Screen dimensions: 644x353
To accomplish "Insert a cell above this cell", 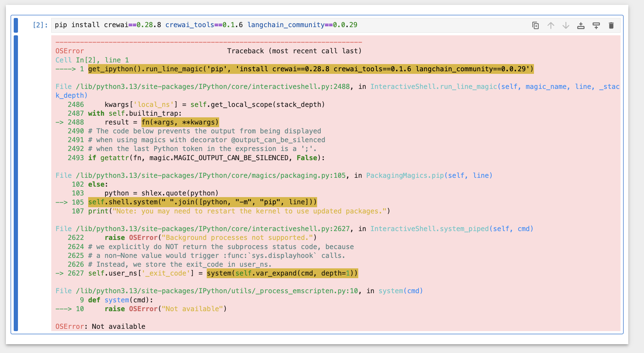I will [x=581, y=25].
